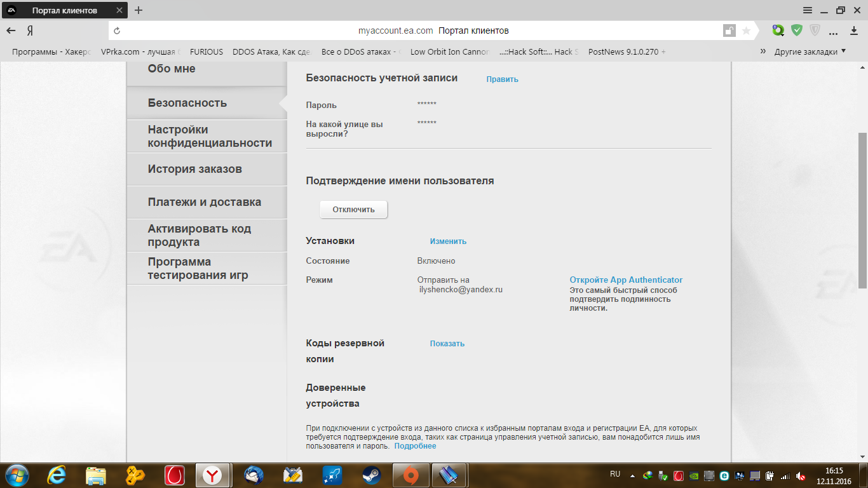Reload the page with the refresh icon
Viewport: 868px width, 488px height.
117,30
